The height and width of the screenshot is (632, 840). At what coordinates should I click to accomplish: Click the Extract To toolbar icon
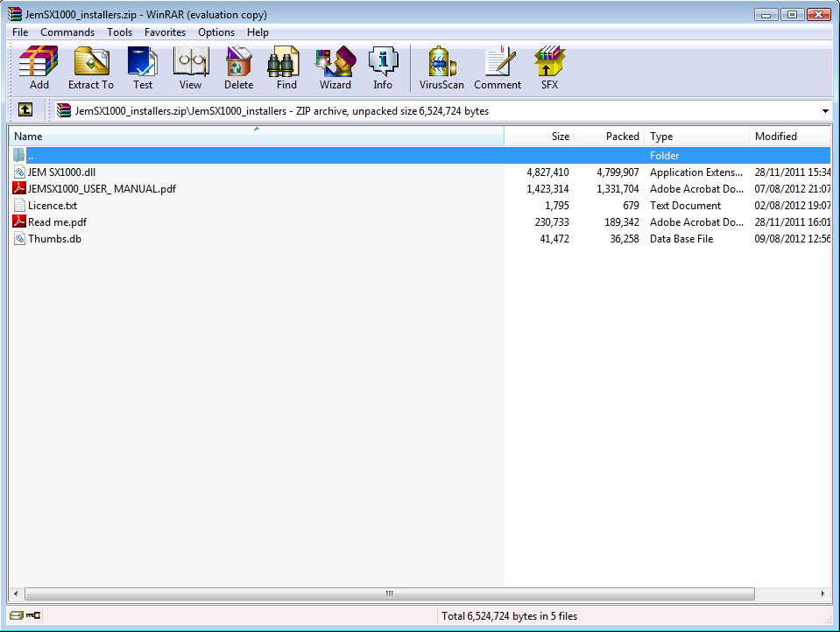(91, 67)
